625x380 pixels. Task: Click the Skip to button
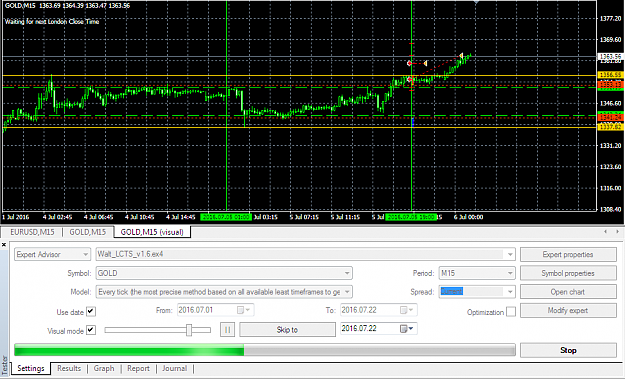[x=287, y=330]
